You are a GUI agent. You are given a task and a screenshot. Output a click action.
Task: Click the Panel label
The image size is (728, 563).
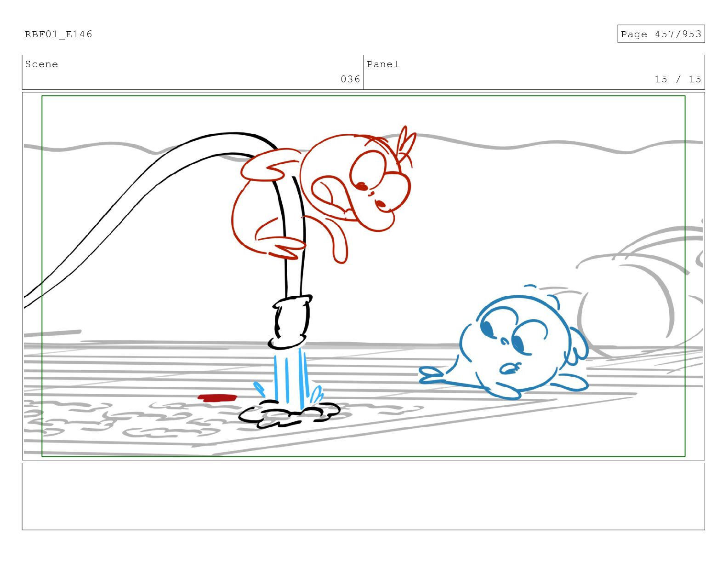383,64
